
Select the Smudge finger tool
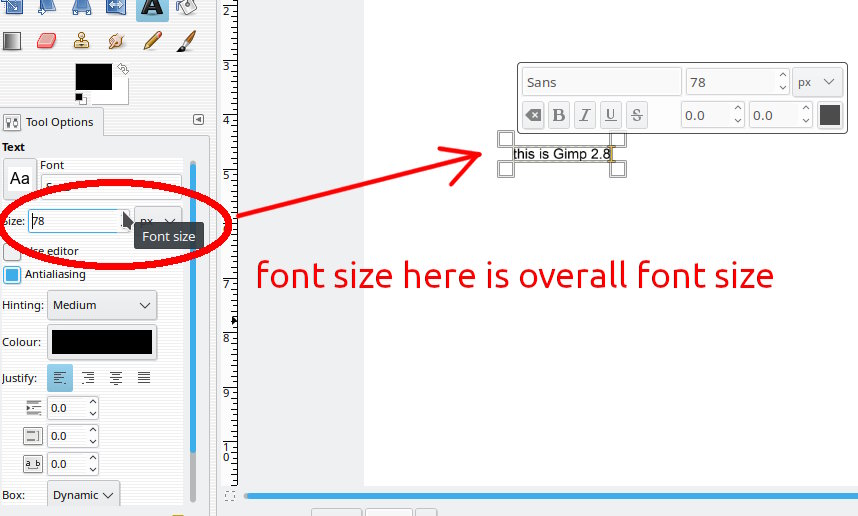click(x=117, y=41)
